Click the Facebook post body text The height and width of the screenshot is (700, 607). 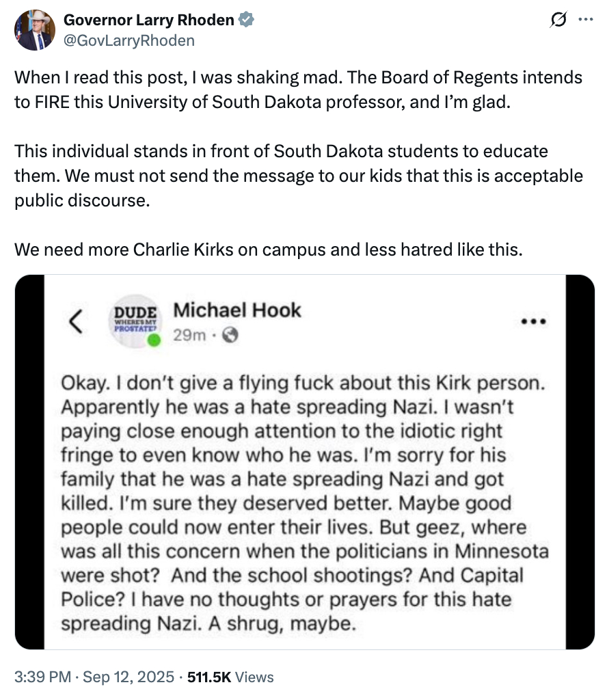point(304,502)
